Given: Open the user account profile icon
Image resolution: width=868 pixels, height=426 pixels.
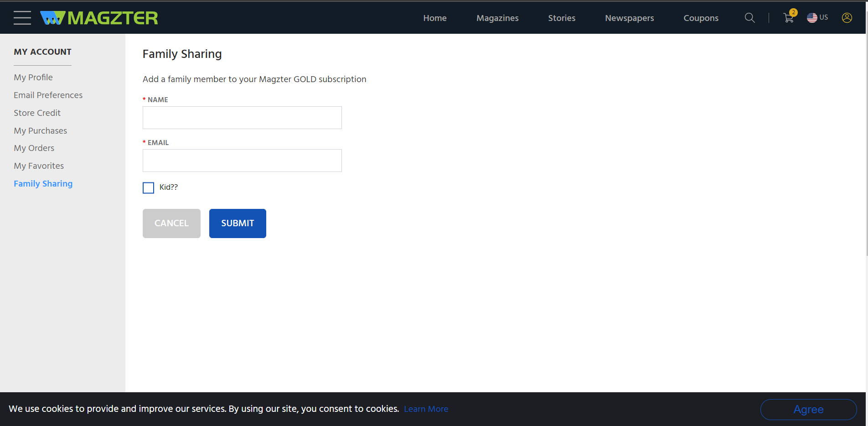Looking at the screenshot, I should (x=847, y=18).
